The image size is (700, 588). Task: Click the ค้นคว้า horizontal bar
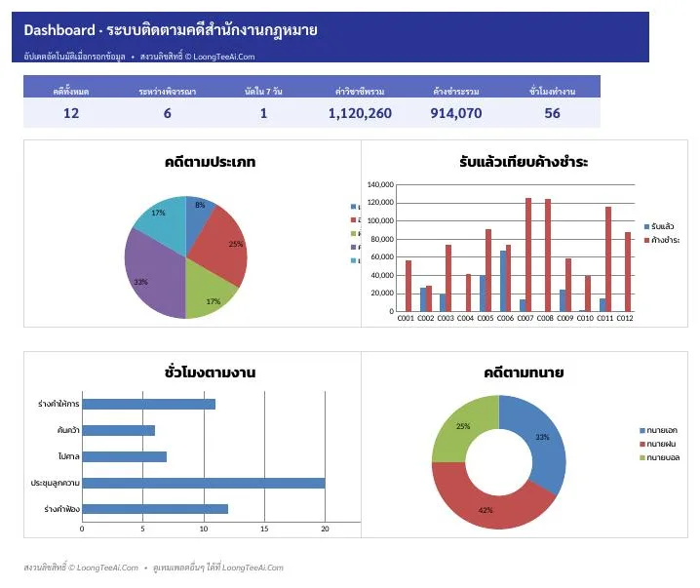(118, 430)
